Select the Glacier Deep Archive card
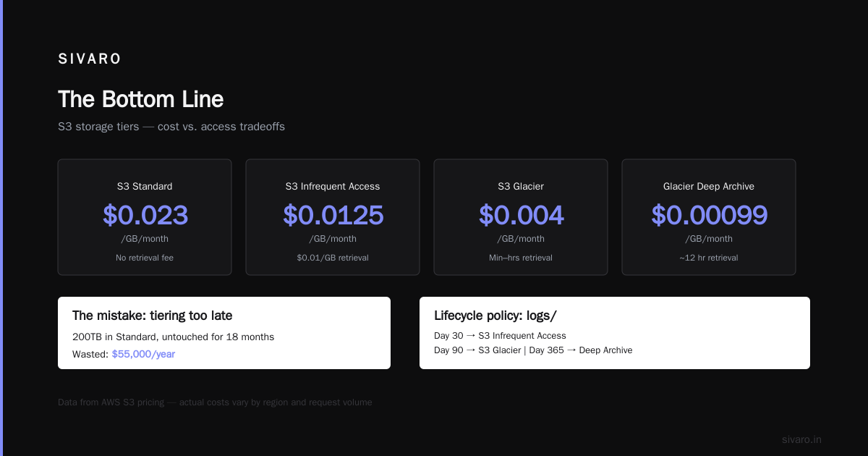 pos(709,217)
